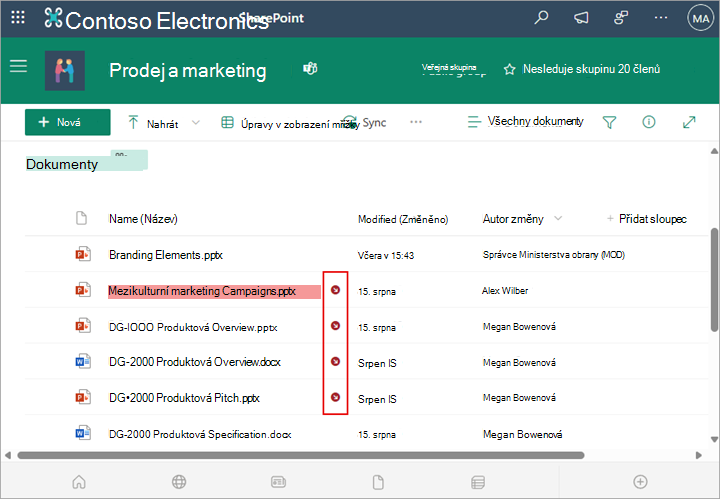Click the Word icon for DG-2000 Specification
The image size is (720, 499).
point(83,432)
